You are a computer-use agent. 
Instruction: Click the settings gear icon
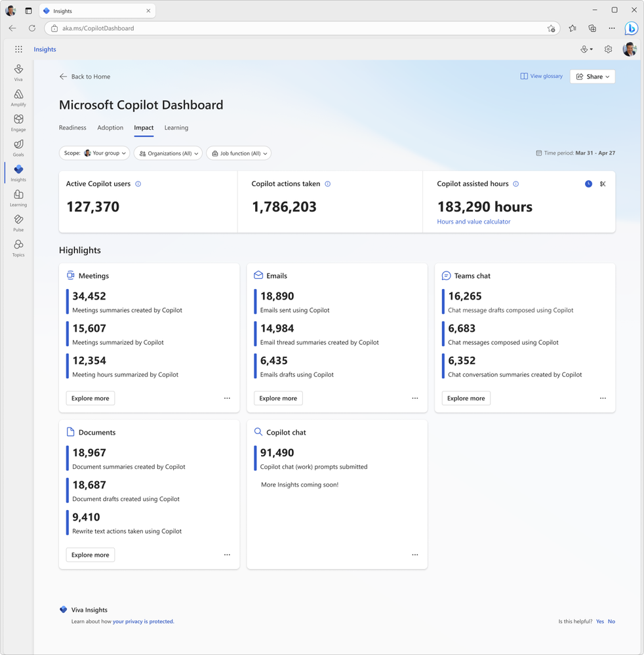(608, 49)
